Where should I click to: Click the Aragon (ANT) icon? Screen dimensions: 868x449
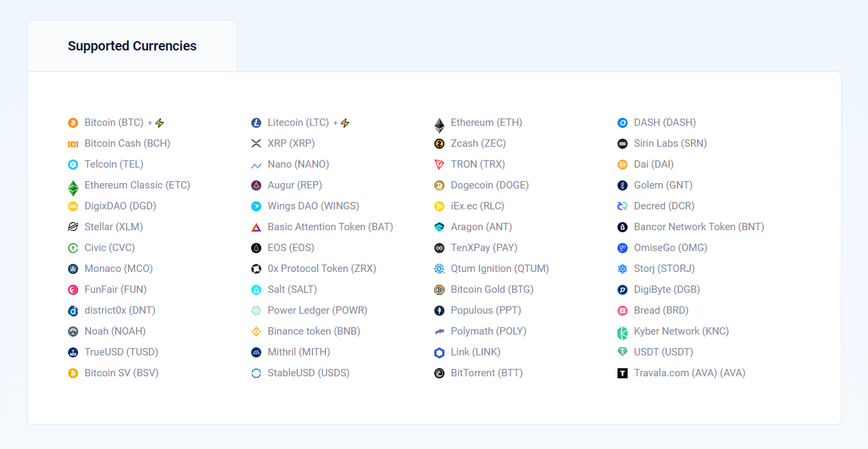(439, 228)
